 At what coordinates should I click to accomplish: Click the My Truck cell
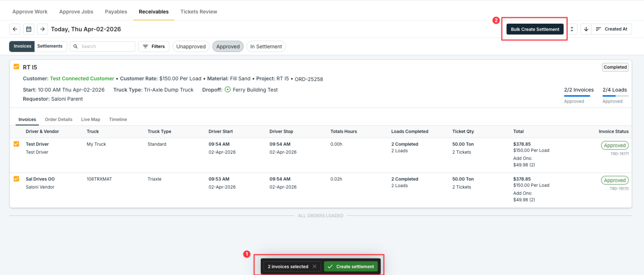(96, 144)
